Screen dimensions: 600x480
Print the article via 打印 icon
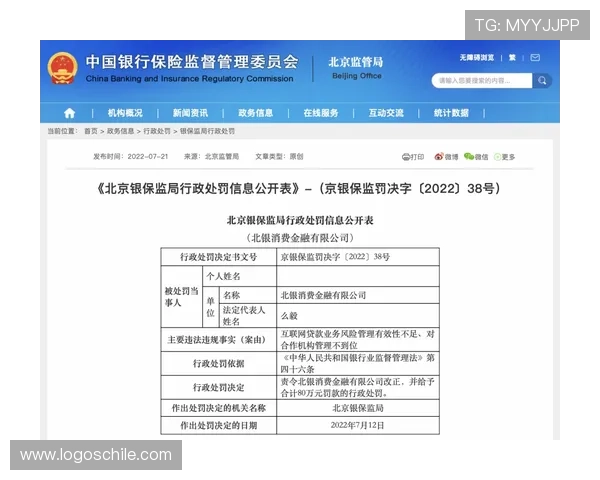[x=413, y=157]
